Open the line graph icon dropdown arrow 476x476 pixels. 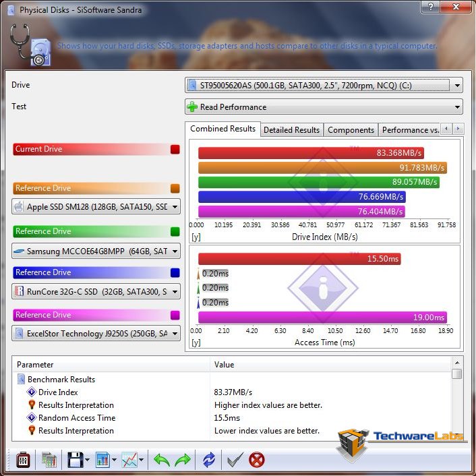pyautogui.click(x=142, y=460)
